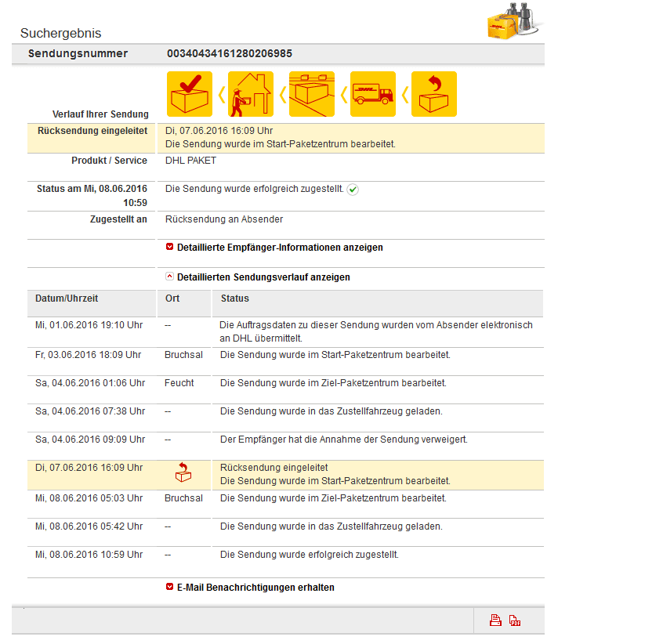Viewport: 663px width, 644px height.
Task: Expand E-Mail Benachrichtigungen erhalten
Action: (250, 588)
